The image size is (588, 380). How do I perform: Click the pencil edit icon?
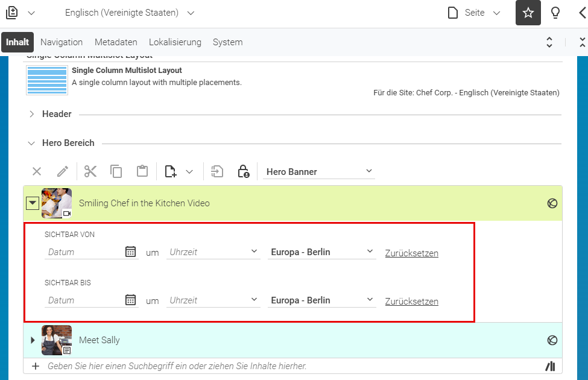[63, 171]
